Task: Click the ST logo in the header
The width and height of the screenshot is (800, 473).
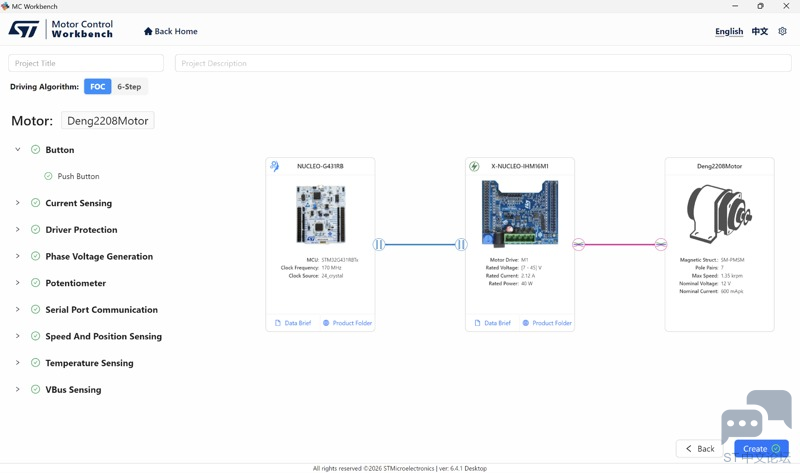Action: (23, 29)
